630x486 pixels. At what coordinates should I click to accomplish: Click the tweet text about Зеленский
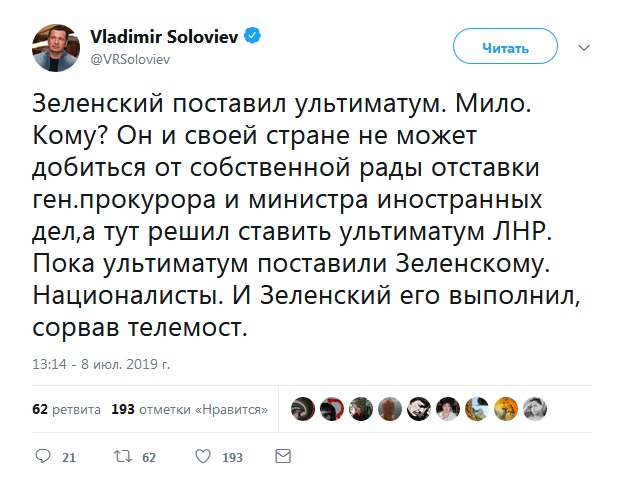coord(300,215)
